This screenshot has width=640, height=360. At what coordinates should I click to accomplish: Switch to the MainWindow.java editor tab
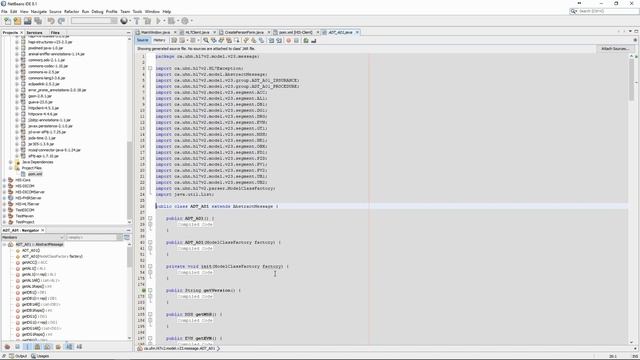(155, 32)
